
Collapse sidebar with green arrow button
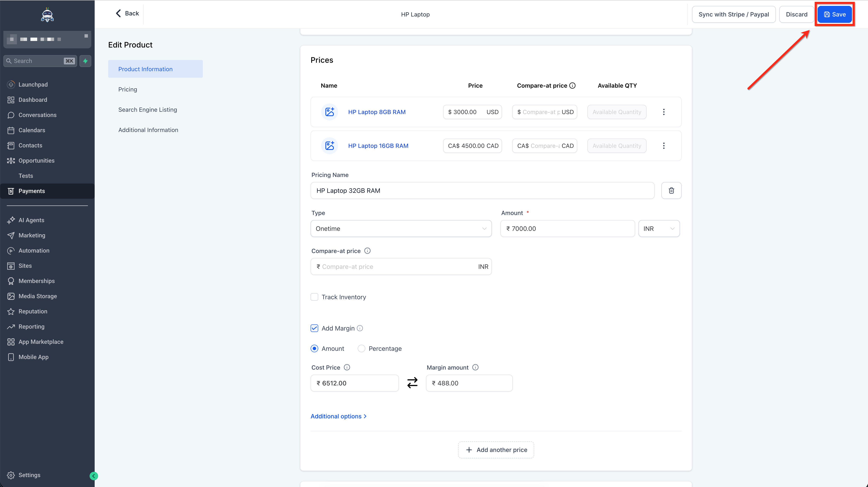click(94, 476)
